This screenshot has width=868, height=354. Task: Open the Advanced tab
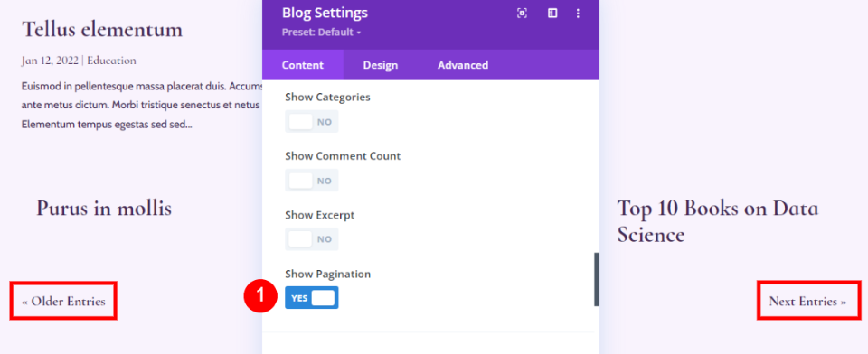[x=463, y=65]
